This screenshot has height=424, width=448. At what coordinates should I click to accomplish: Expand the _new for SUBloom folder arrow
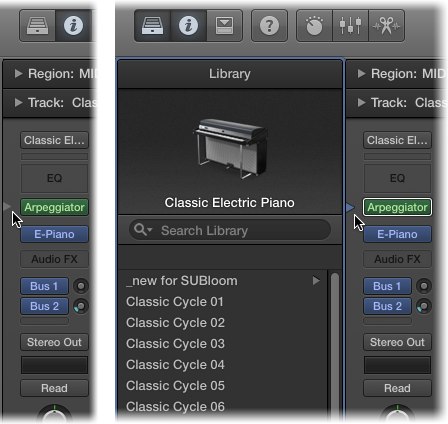[316, 281]
